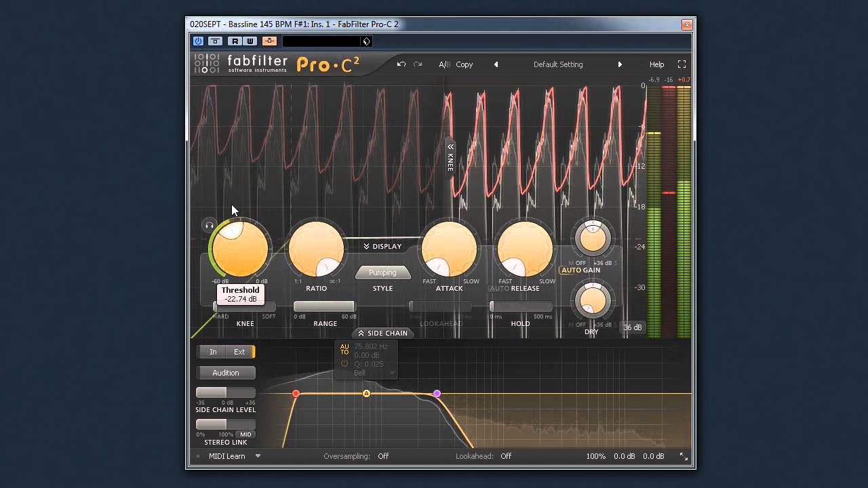Toggle the plugin bypass power icon
Viewport: 868px width, 488px height.
(198, 41)
